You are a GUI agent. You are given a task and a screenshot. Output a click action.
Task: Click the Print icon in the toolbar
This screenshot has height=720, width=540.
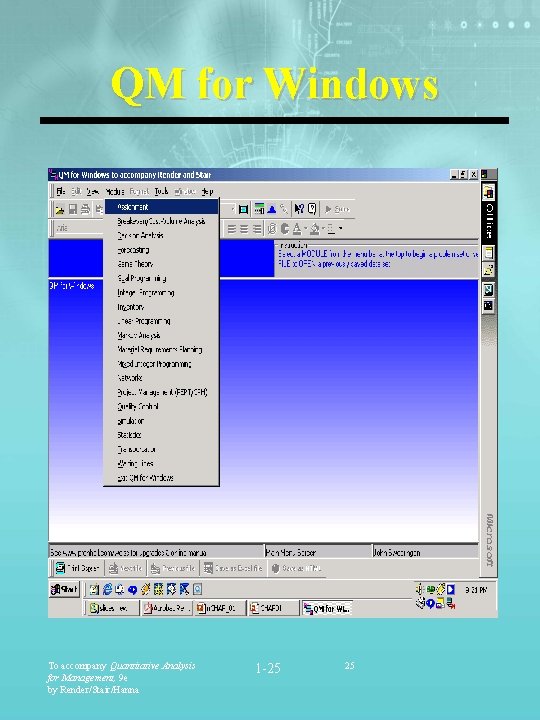point(85,210)
